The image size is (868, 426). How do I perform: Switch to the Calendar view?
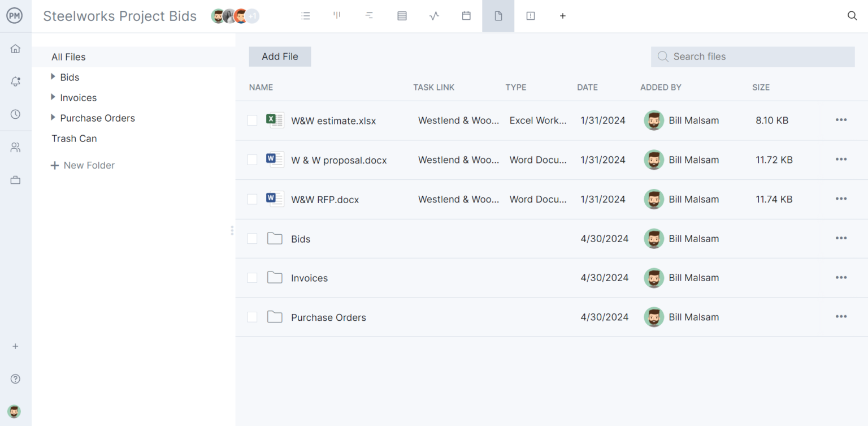click(466, 16)
